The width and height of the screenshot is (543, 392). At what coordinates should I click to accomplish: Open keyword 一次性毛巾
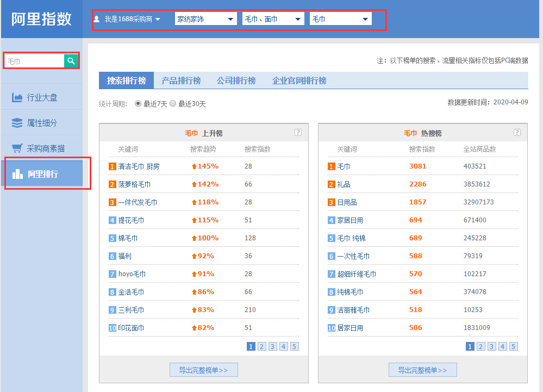click(353, 256)
